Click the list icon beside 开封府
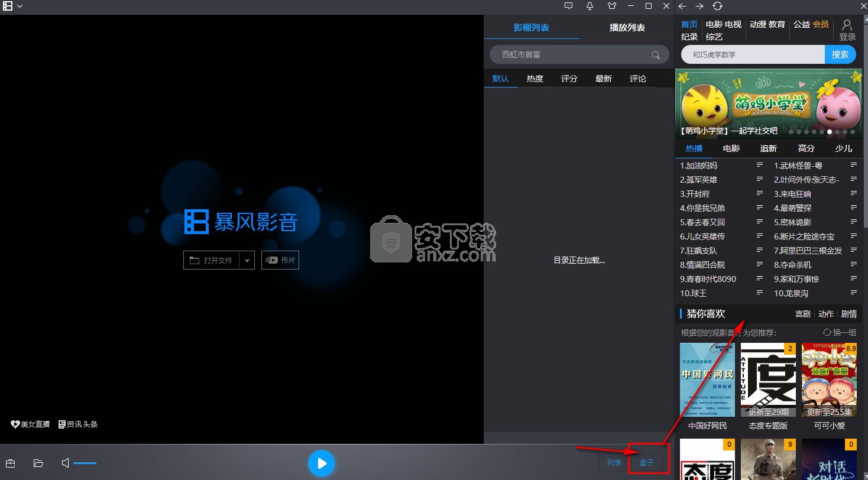 click(x=760, y=193)
